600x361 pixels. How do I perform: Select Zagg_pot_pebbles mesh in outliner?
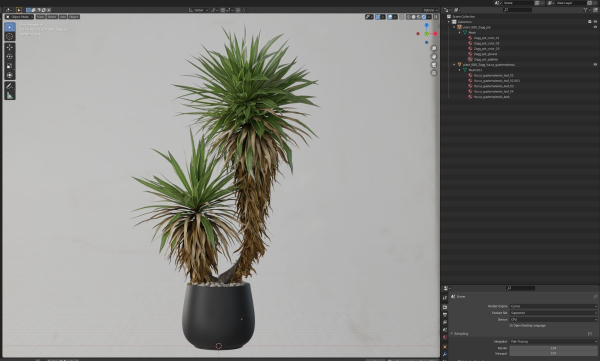486,59
